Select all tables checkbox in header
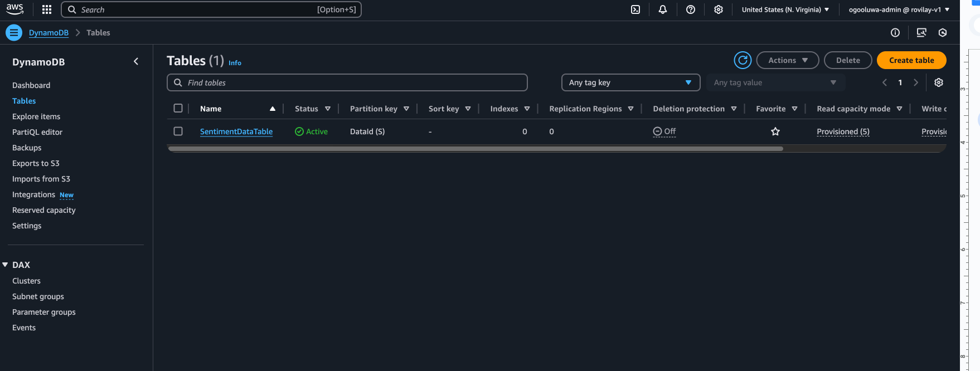The width and height of the screenshot is (980, 371). point(178,108)
